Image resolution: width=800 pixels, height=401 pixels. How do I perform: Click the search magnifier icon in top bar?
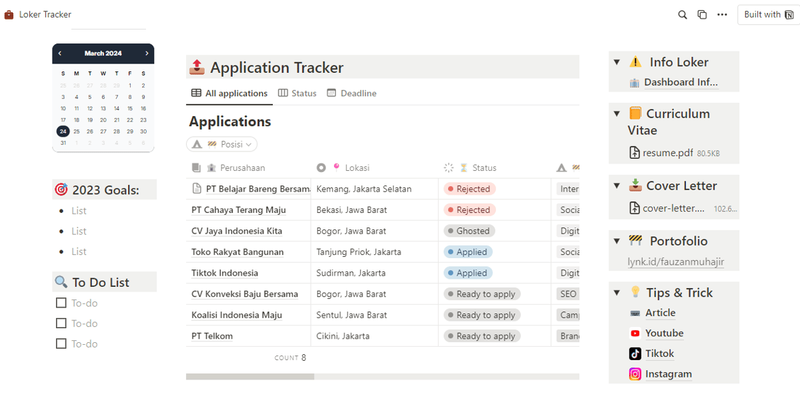click(682, 15)
